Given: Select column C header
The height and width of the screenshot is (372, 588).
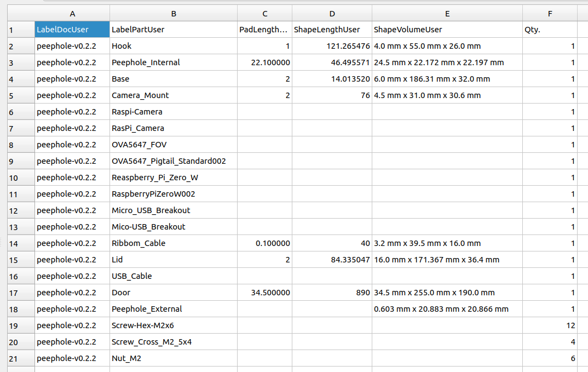Looking at the screenshot, I should pyautogui.click(x=265, y=14).
